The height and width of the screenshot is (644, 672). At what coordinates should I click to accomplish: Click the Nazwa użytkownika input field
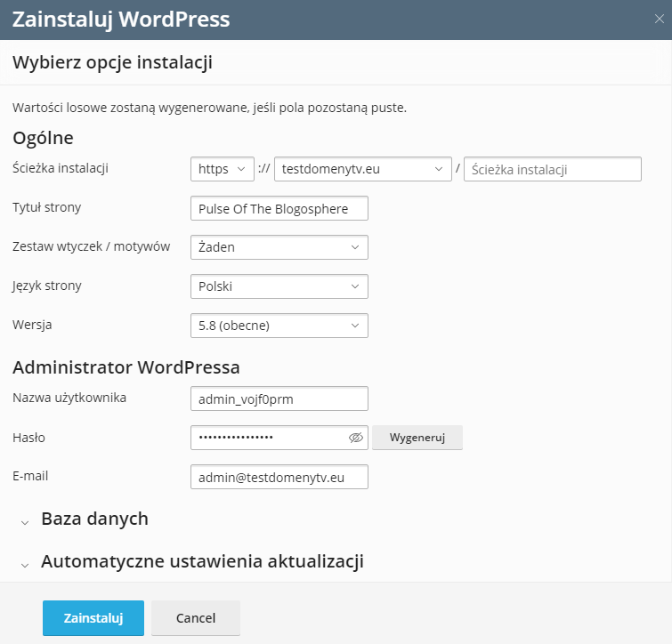(x=279, y=398)
